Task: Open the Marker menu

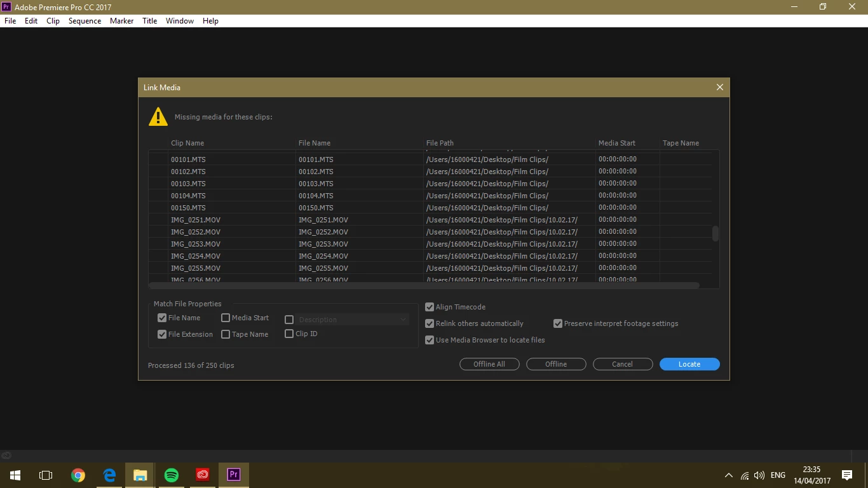Action: pos(121,21)
